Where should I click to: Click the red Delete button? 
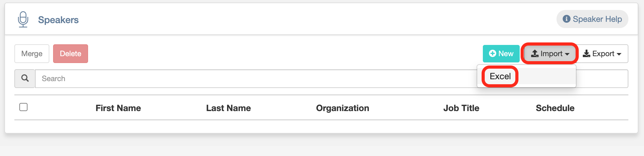[71, 54]
